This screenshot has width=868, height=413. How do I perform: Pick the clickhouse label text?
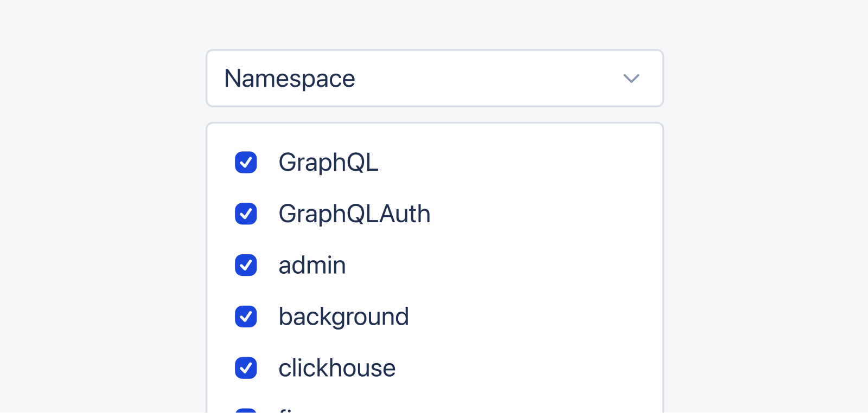[337, 369]
